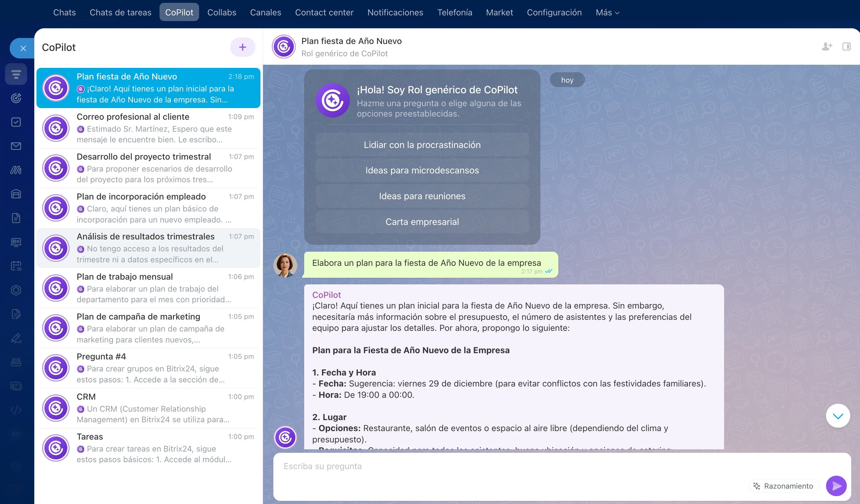The width and height of the screenshot is (860, 504).
Task: Open 'Correo profesional al cliente' chat
Action: coord(148,128)
